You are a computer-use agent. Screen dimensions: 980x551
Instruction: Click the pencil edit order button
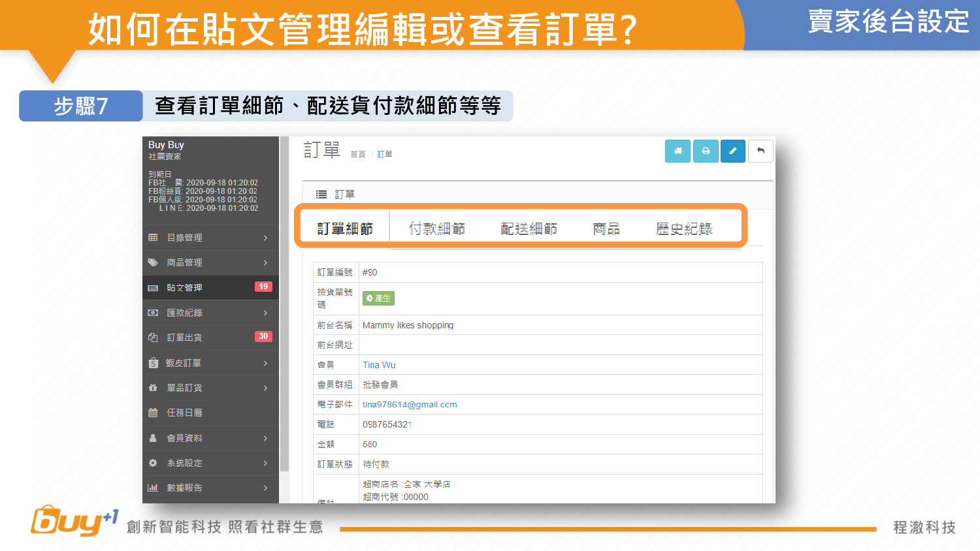[x=733, y=151]
